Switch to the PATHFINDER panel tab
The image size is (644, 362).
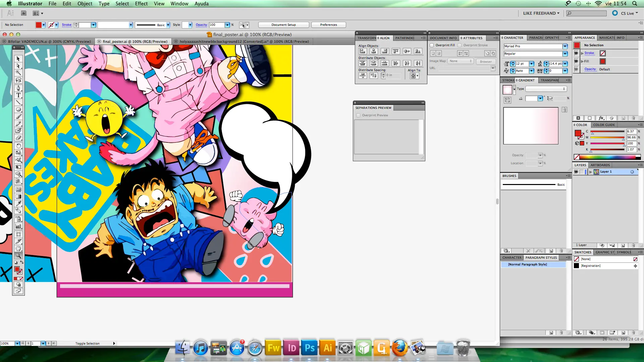pos(405,38)
